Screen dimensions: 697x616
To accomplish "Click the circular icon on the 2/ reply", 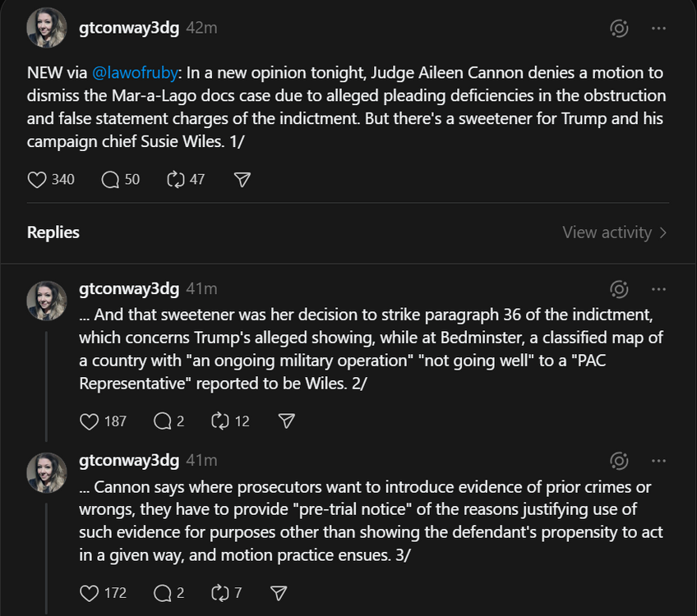I will (x=619, y=289).
